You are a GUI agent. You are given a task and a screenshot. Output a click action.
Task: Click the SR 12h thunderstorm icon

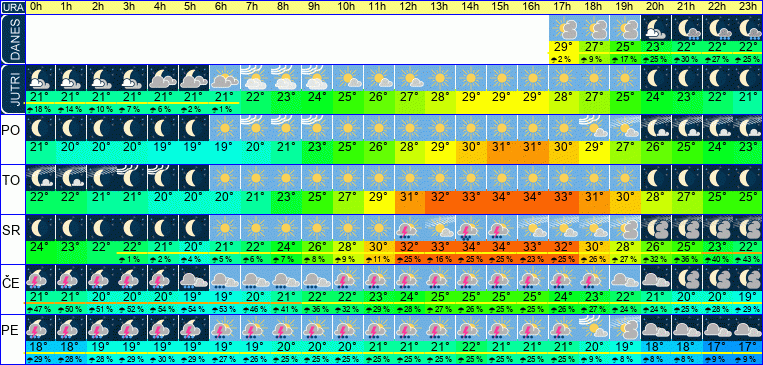410,227
